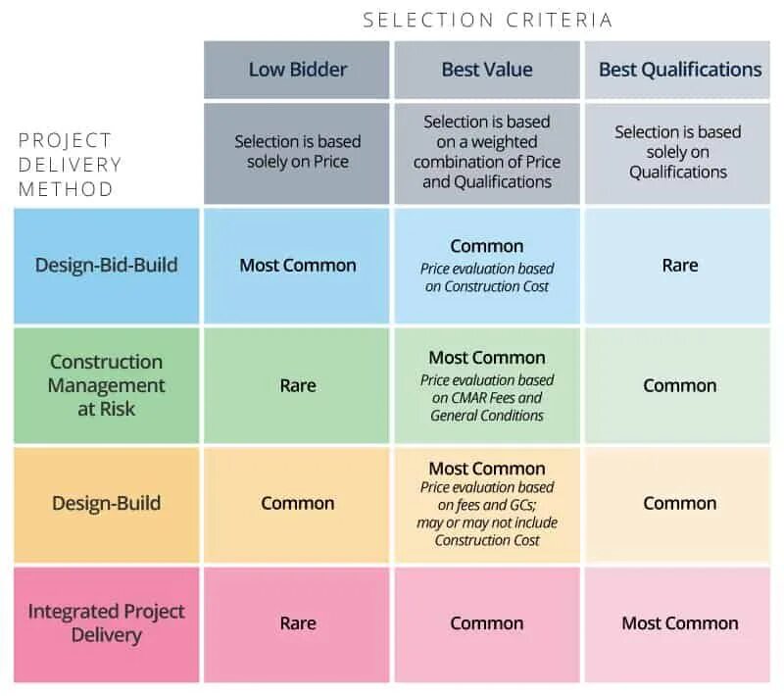Click the Design-Build row label

(107, 504)
